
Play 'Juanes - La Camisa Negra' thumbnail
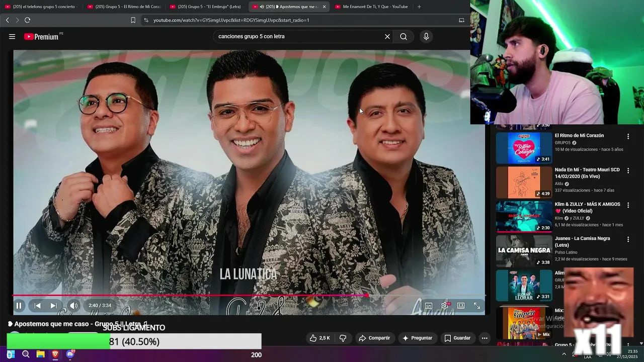(524, 251)
